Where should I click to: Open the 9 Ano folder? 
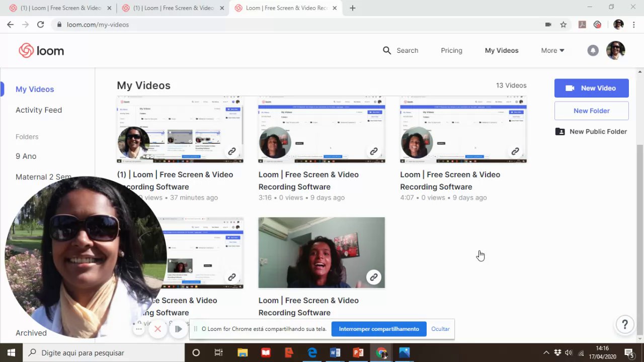coord(26,156)
